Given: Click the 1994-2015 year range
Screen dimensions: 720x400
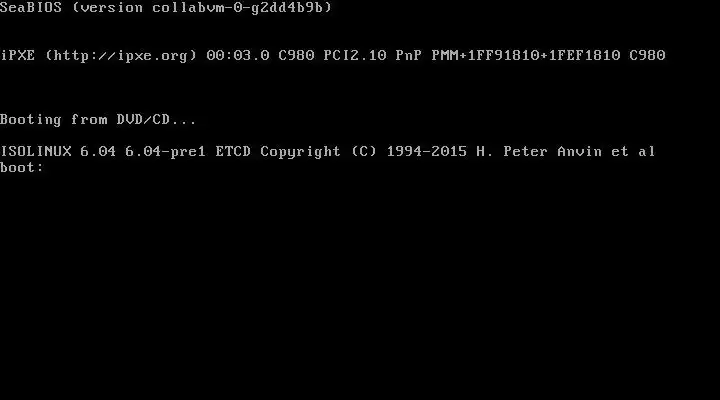Looking at the screenshot, I should [427, 151].
